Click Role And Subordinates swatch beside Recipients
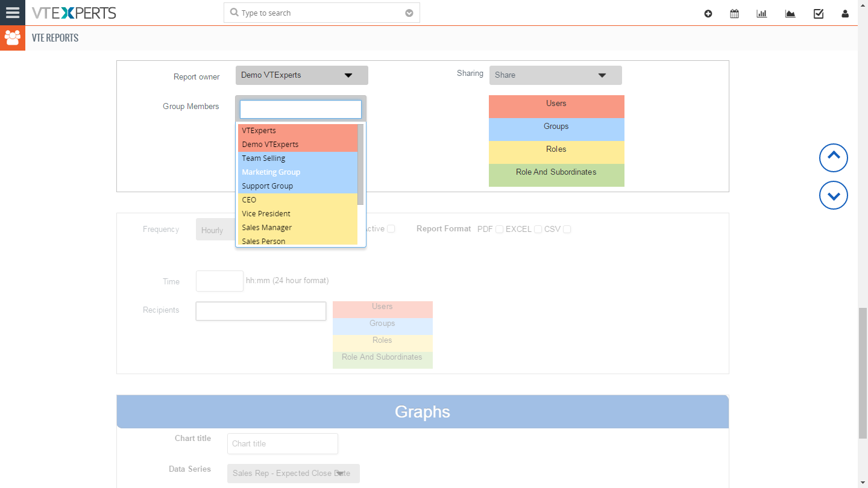 (383, 360)
